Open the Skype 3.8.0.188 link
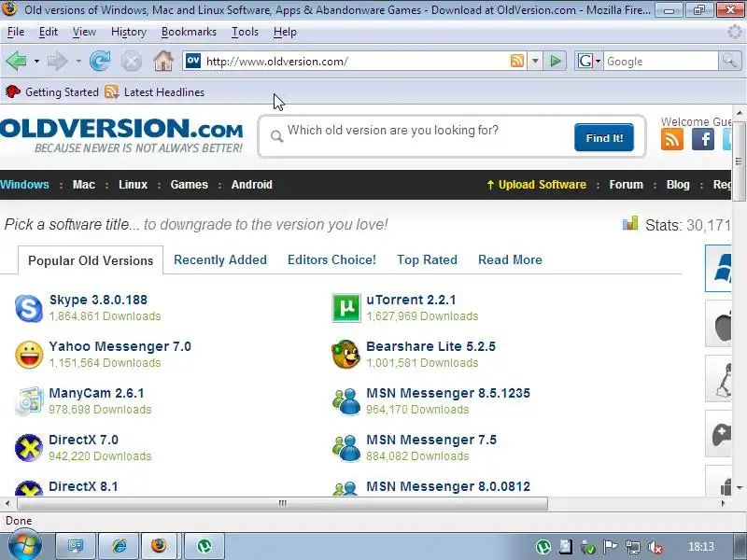747x560 pixels. (98, 300)
